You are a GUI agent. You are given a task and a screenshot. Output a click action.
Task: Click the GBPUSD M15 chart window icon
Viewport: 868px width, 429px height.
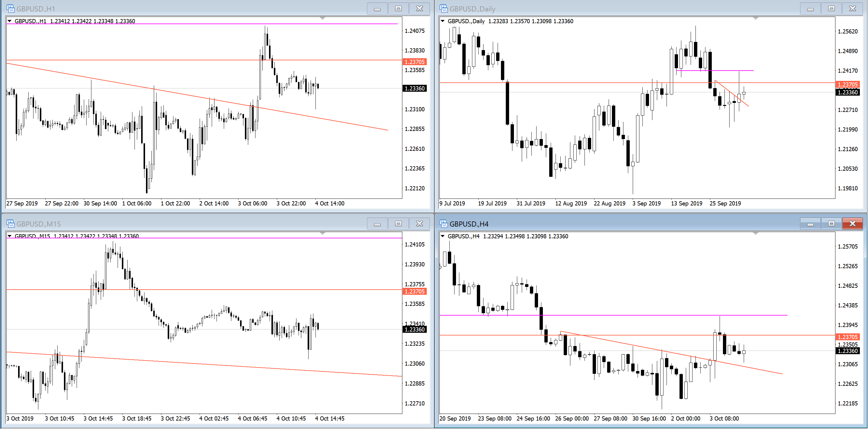pos(11,224)
